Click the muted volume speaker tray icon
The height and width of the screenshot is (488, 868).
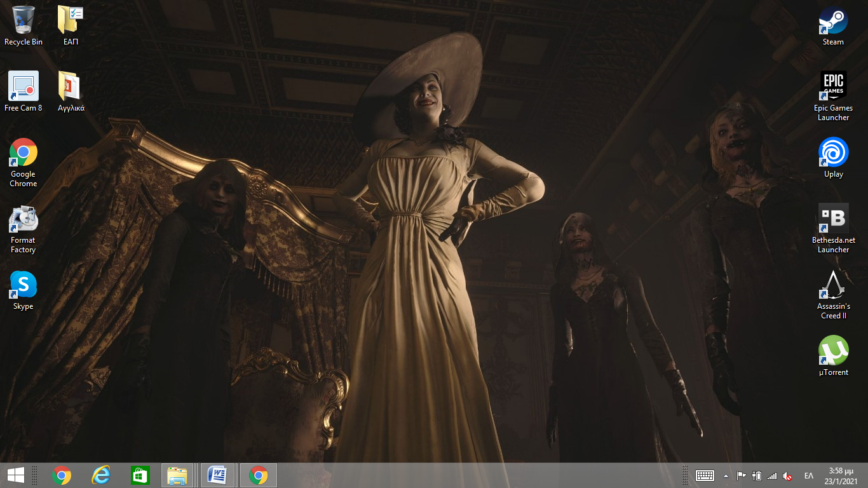click(x=787, y=476)
